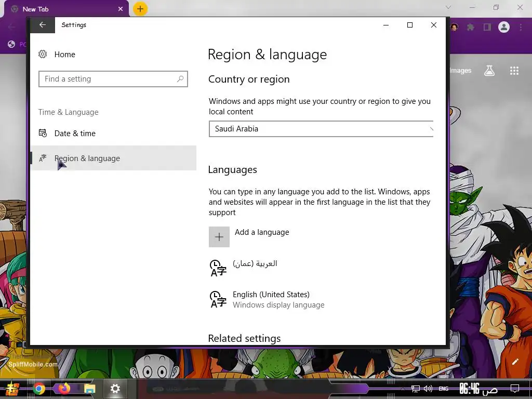
Task: Show Chrome tab search chevron
Action: 448,7
